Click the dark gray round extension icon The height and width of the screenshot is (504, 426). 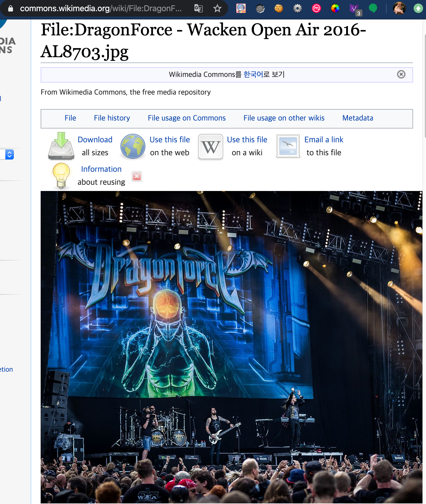(x=260, y=9)
